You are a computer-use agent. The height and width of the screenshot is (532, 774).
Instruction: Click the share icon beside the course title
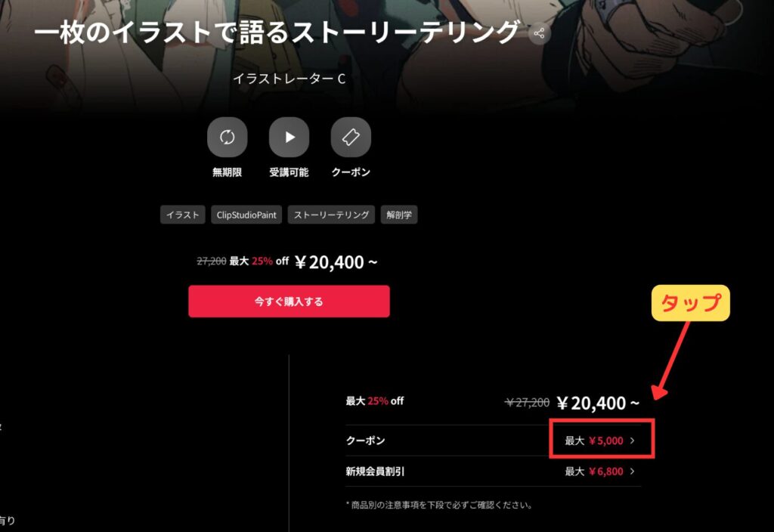(x=539, y=33)
